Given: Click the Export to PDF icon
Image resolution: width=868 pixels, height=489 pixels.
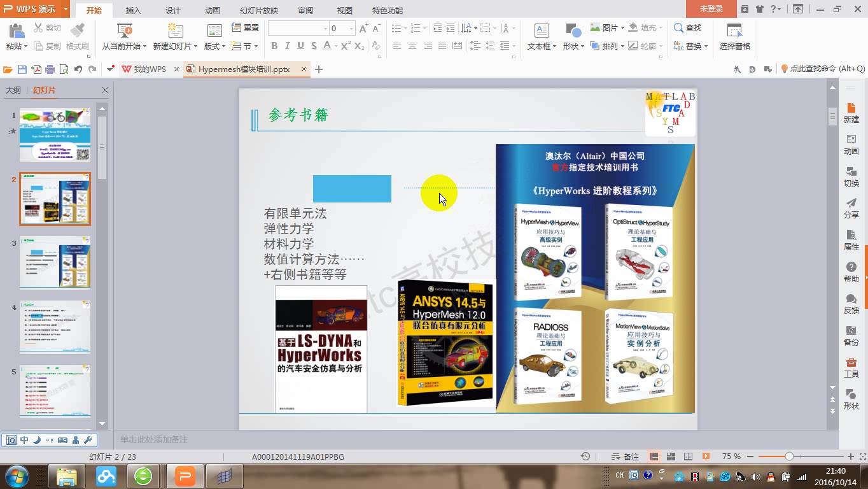Looking at the screenshot, I should [x=36, y=69].
